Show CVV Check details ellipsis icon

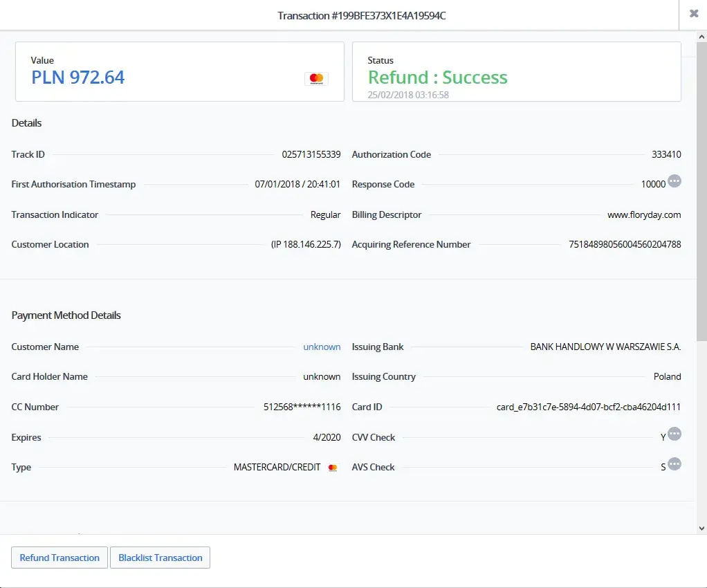pos(674,434)
